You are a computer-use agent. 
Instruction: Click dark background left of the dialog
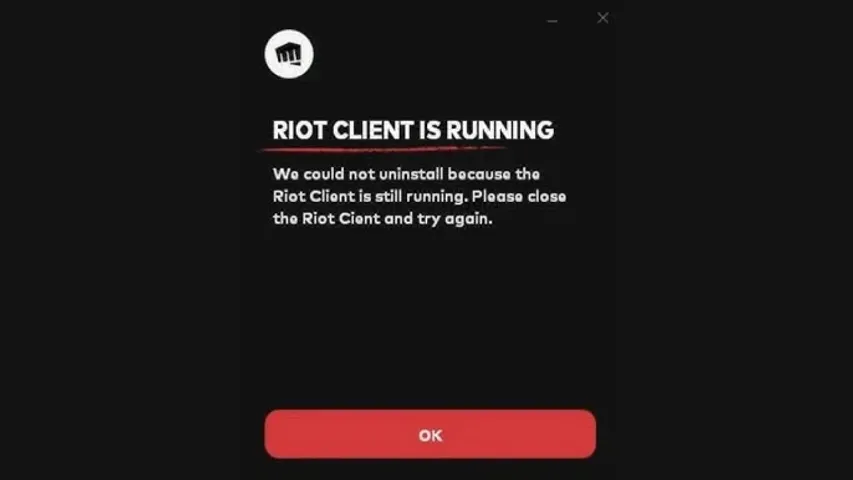tap(120, 239)
